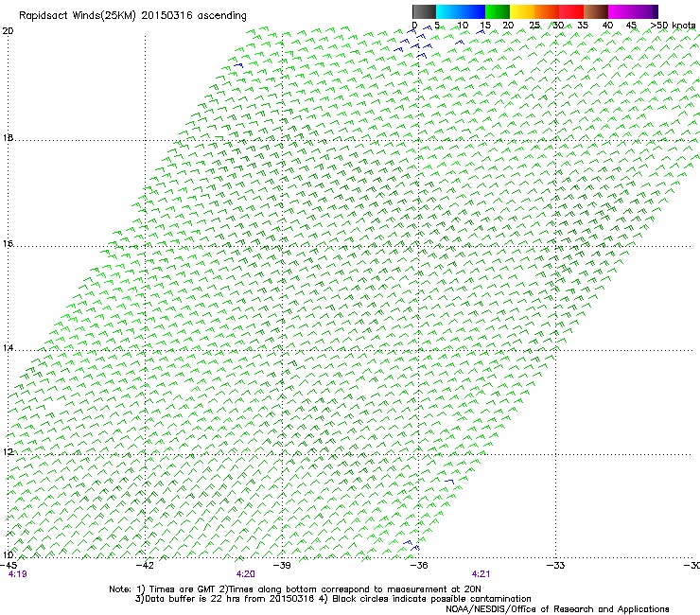Click the latitude label '14'
Screen dimensions: 700x615
pyautogui.click(x=8, y=348)
